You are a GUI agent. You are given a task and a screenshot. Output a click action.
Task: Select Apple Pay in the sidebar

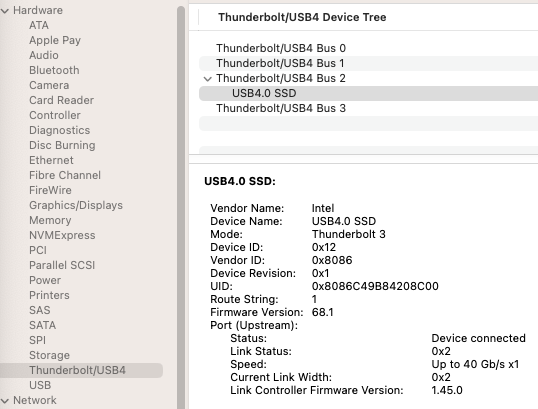55,40
